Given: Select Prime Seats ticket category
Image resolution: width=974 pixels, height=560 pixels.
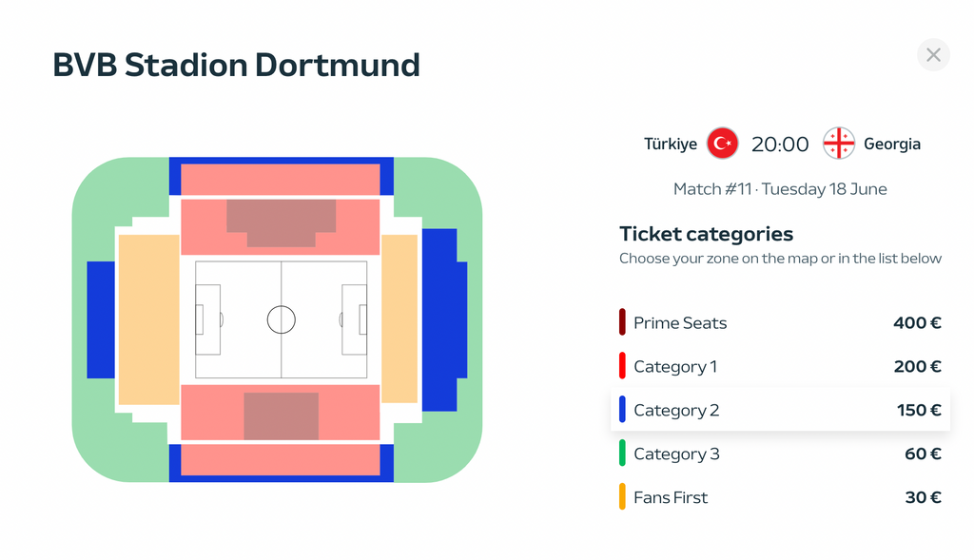Looking at the screenshot, I should 780,323.
